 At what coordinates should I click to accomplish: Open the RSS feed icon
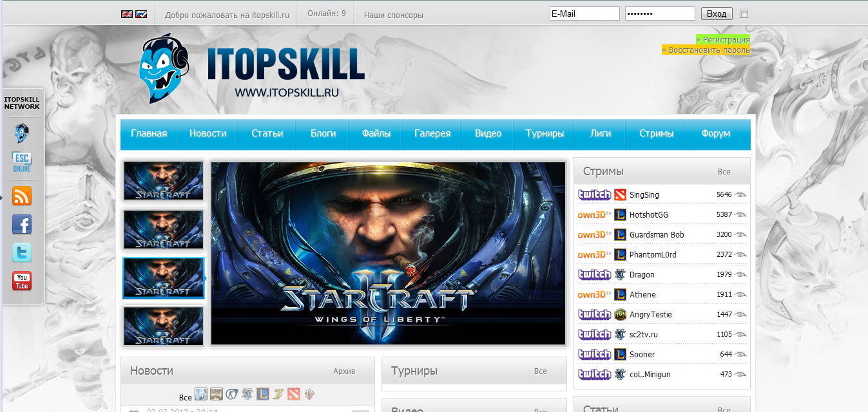click(22, 196)
